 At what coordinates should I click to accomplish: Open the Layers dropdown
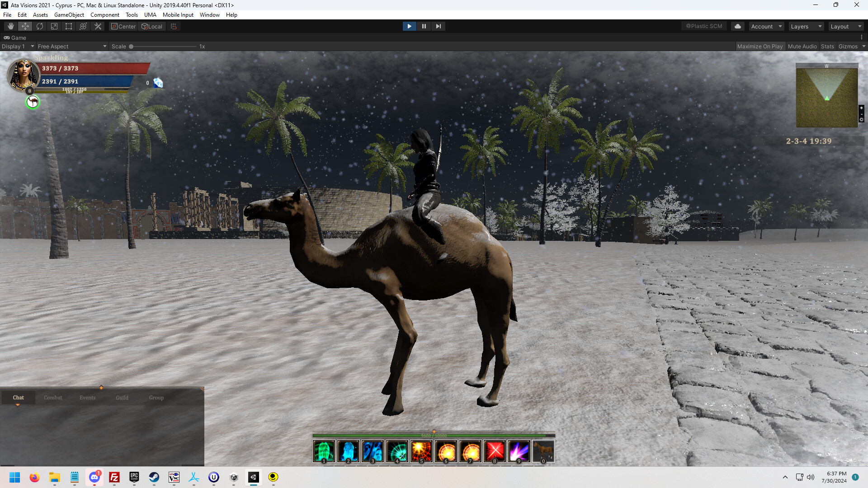click(x=806, y=26)
